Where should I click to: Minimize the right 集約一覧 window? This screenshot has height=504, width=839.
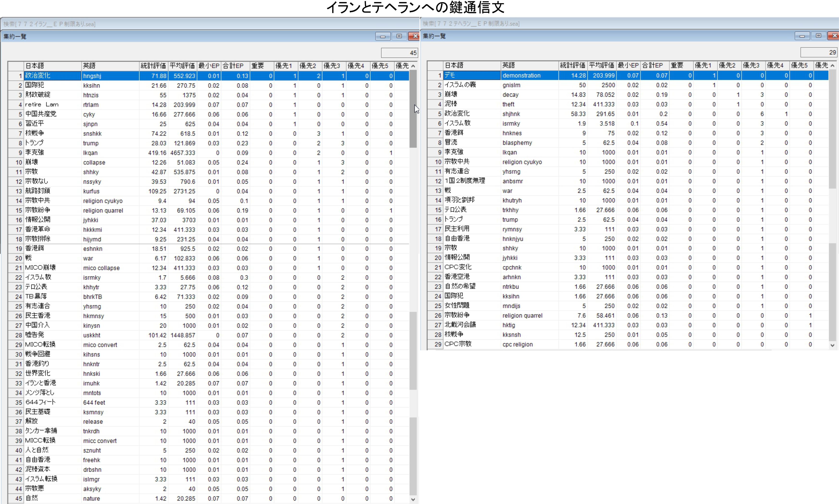coord(802,36)
